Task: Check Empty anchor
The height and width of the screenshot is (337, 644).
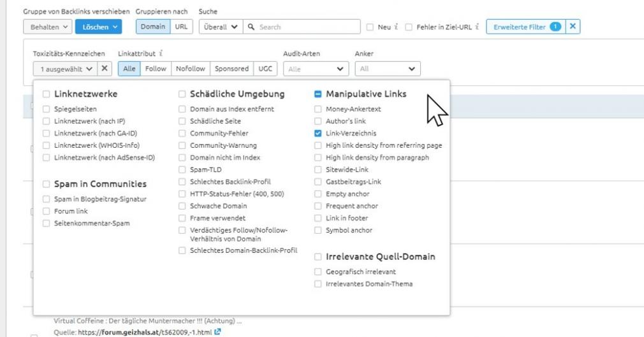Action: (318, 194)
